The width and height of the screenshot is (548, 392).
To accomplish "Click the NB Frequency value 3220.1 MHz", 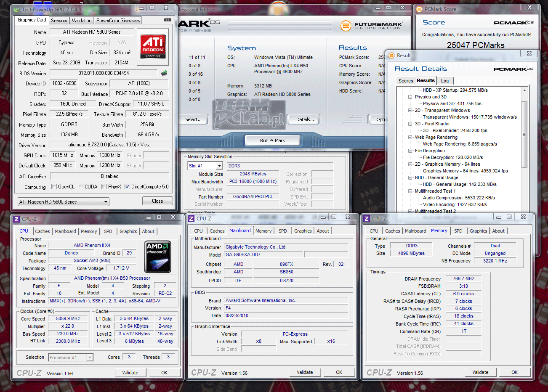I will (495, 261).
